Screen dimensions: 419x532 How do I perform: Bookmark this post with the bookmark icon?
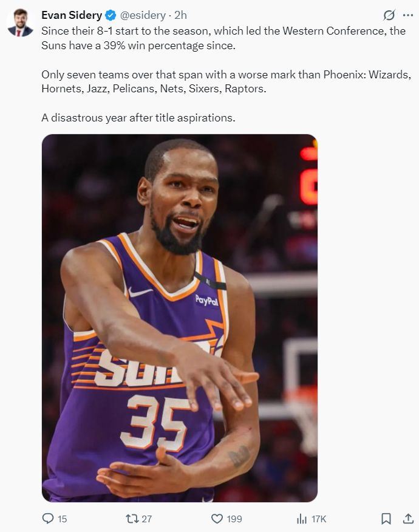(386, 519)
